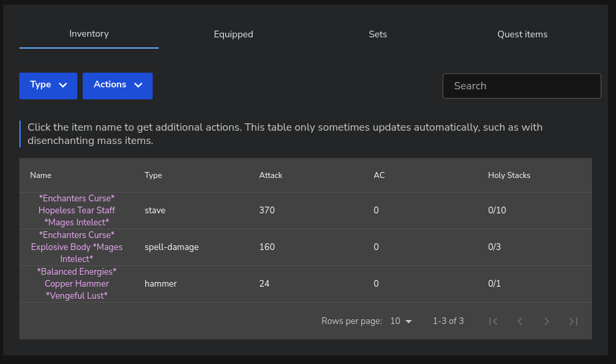Click holy stacks value 0/3

[x=495, y=247]
